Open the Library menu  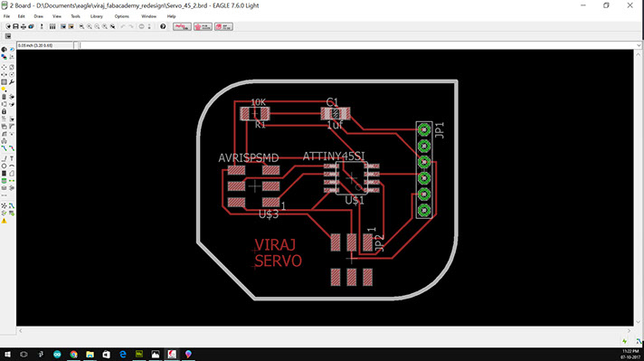pyautogui.click(x=97, y=16)
